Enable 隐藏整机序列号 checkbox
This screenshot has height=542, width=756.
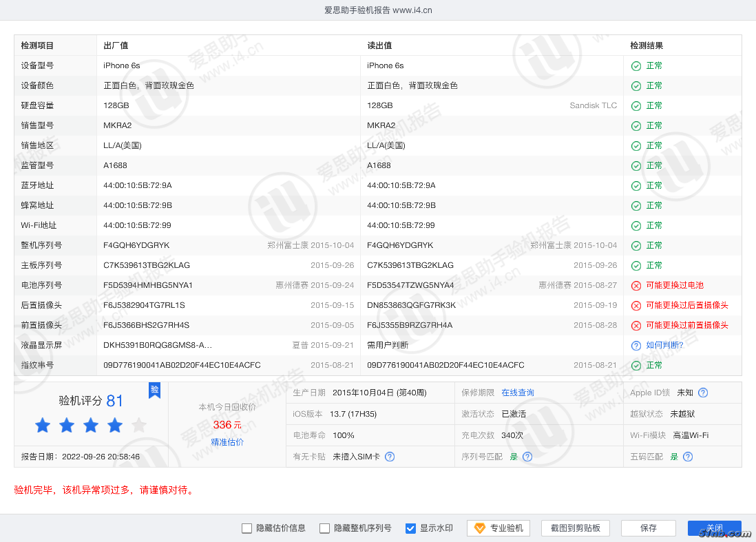(x=325, y=528)
